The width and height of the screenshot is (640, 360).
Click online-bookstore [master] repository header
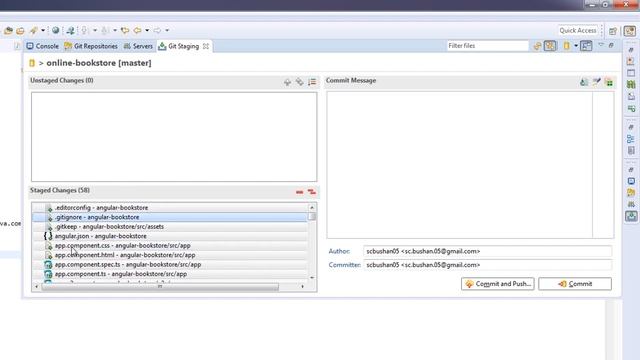99,63
